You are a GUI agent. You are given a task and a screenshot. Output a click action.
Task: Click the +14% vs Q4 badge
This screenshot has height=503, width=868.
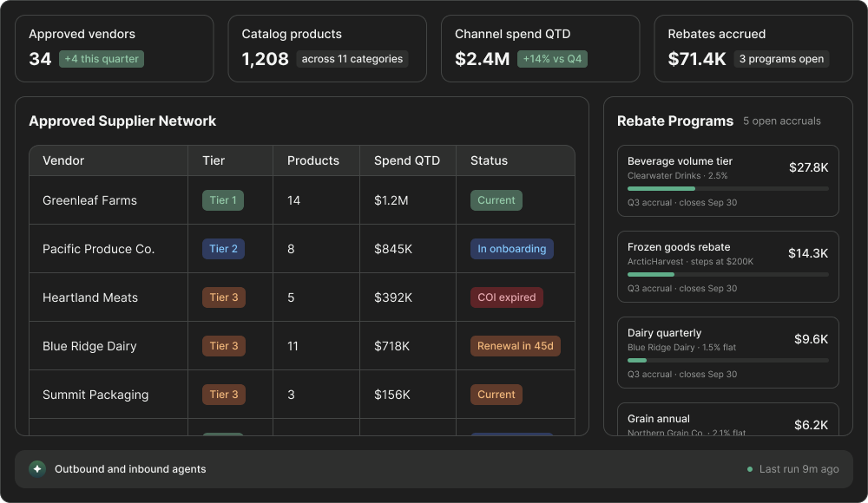(552, 59)
